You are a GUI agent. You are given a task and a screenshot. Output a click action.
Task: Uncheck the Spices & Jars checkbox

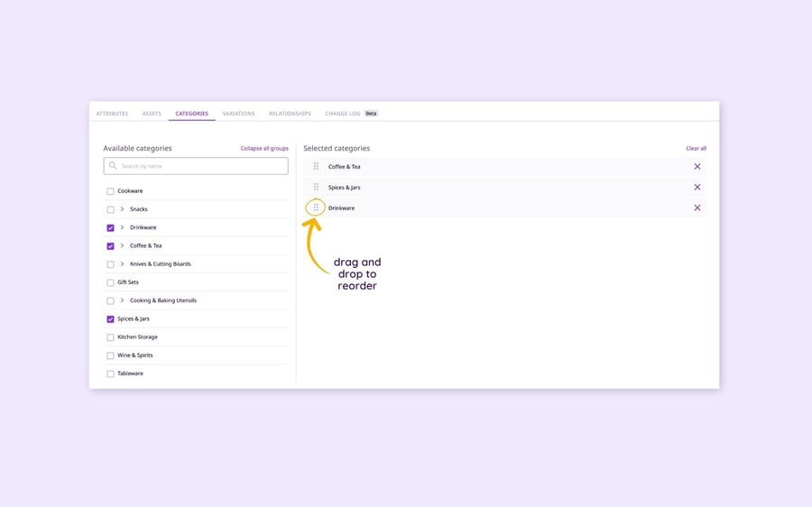point(110,319)
